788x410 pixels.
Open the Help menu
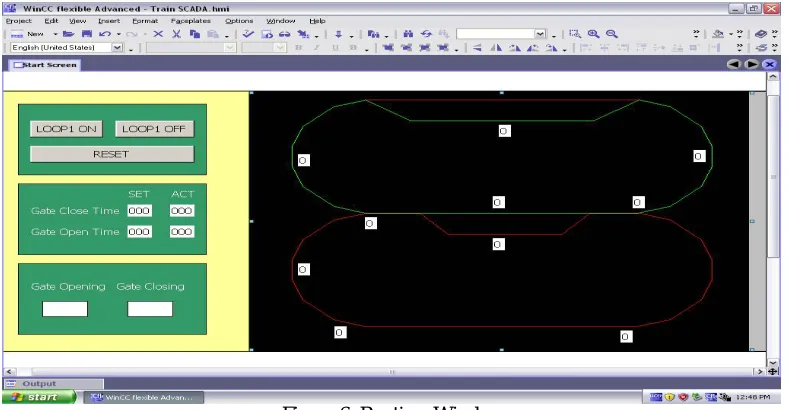pos(317,21)
